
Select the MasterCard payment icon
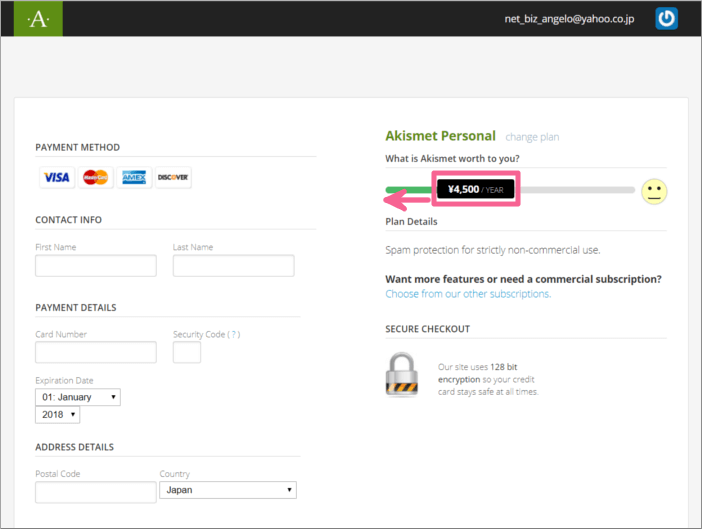click(95, 177)
